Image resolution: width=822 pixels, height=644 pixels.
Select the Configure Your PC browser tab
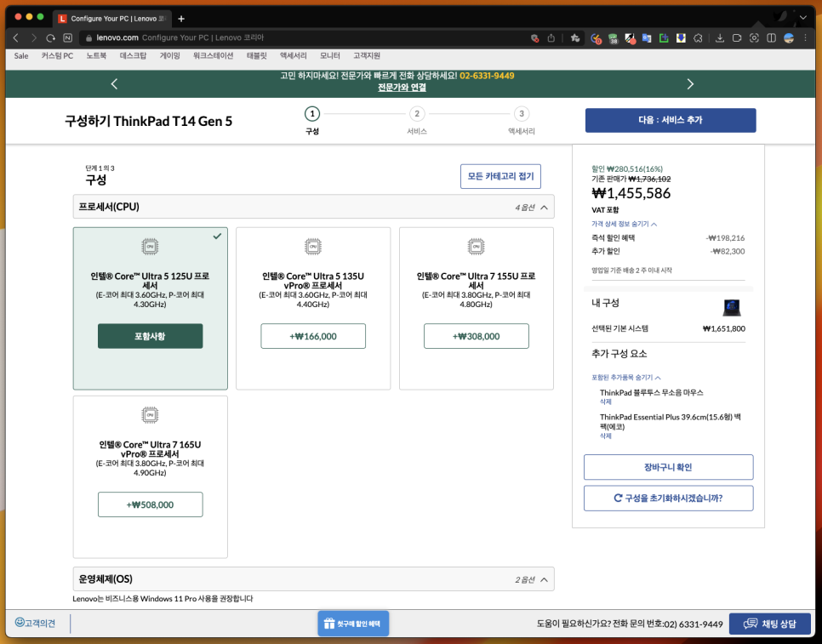tap(113, 19)
